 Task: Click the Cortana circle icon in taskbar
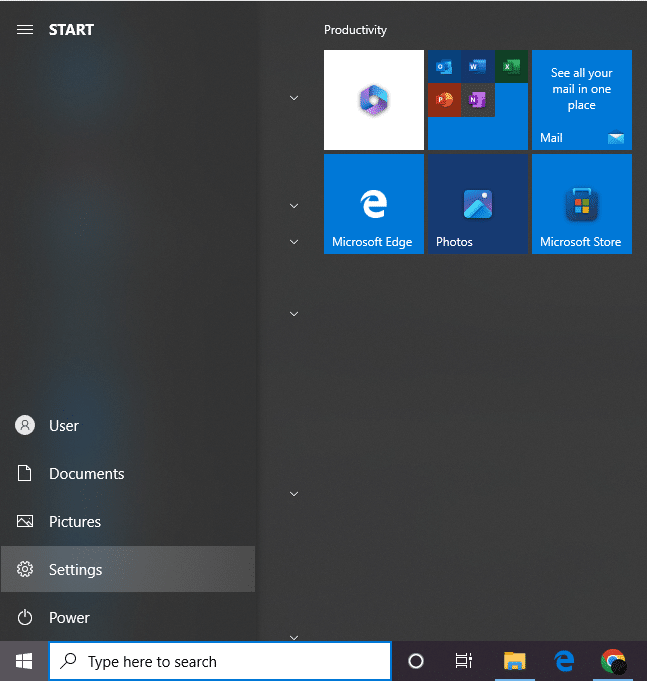(x=416, y=661)
